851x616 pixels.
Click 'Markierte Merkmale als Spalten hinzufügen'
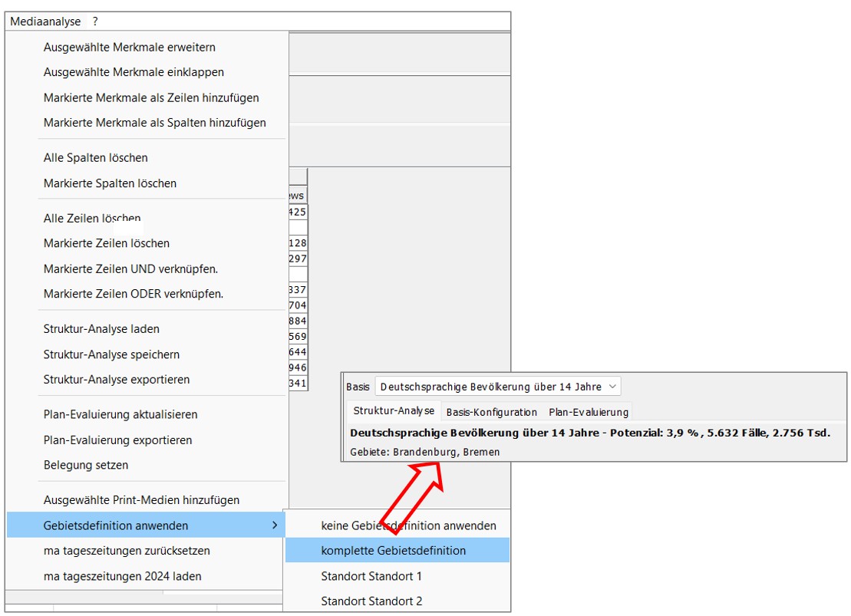[x=154, y=123]
